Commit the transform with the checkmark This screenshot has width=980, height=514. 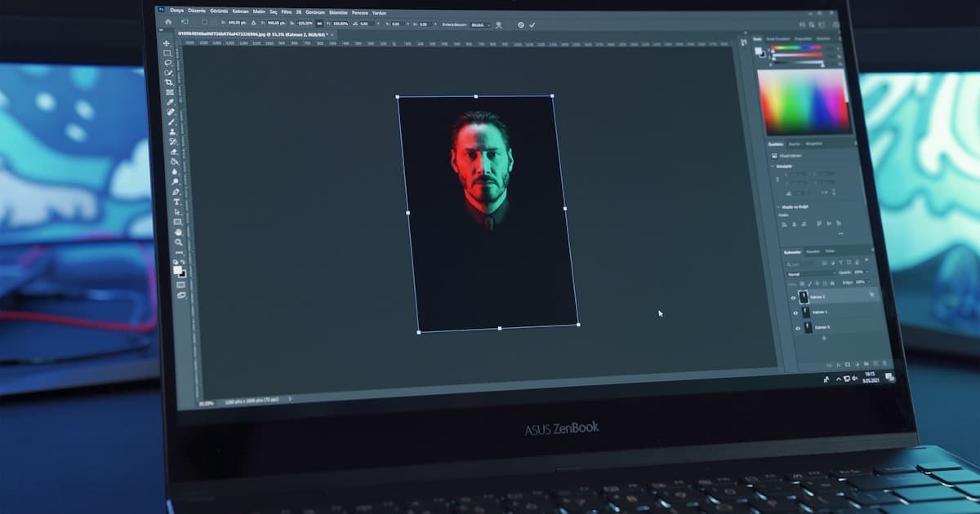pos(532,25)
